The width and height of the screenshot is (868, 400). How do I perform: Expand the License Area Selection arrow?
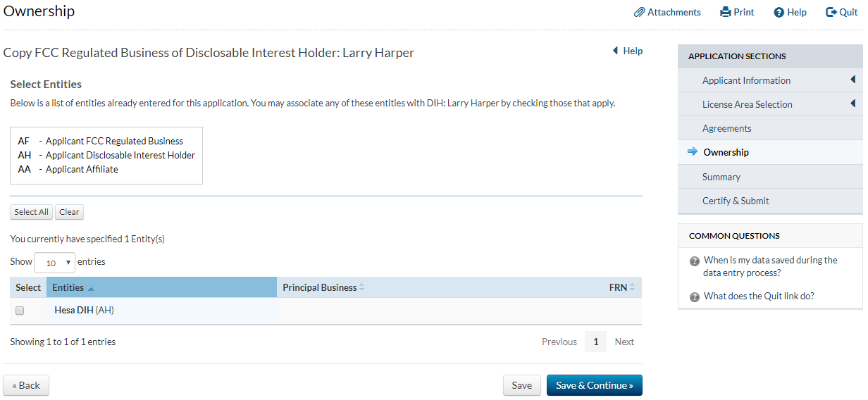(x=853, y=104)
